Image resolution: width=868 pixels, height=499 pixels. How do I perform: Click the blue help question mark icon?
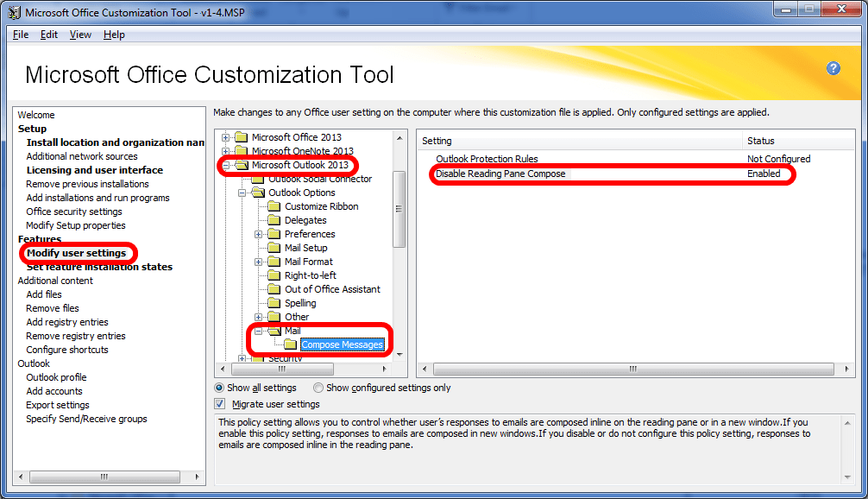click(x=833, y=68)
